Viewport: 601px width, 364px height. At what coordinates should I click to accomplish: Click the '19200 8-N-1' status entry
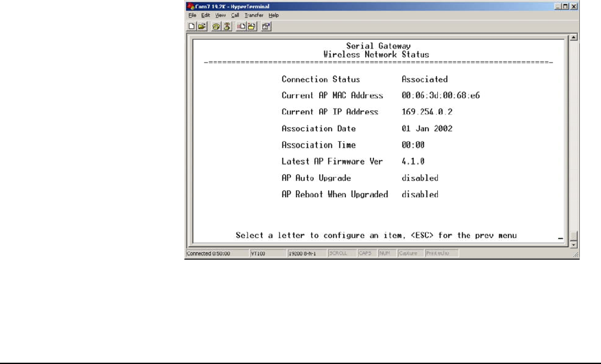307,254
